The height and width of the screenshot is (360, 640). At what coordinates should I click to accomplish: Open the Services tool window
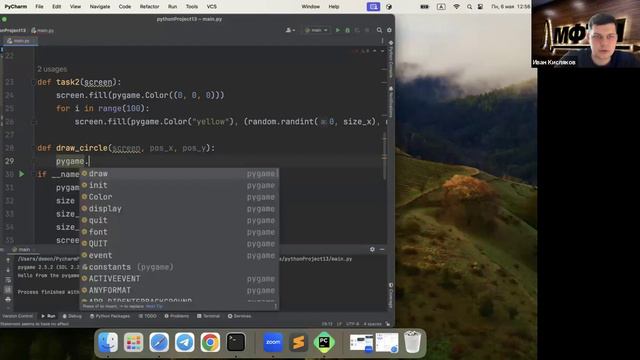239,316
